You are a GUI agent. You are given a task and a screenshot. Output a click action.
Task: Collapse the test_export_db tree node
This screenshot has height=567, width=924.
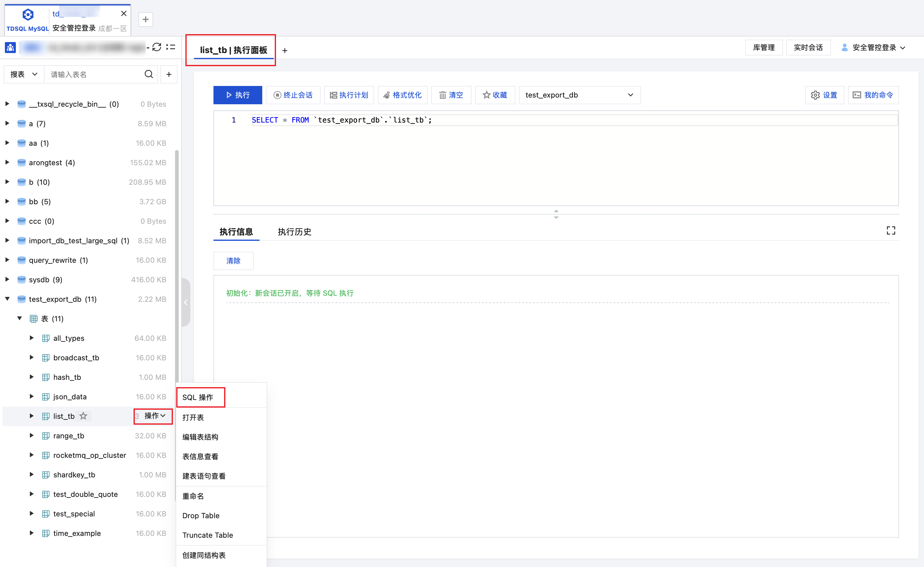[7, 299]
